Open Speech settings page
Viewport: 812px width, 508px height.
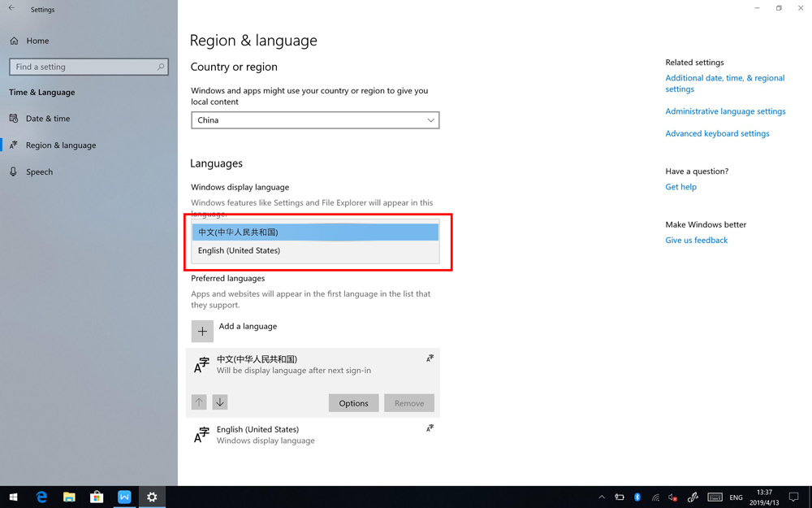tap(39, 172)
